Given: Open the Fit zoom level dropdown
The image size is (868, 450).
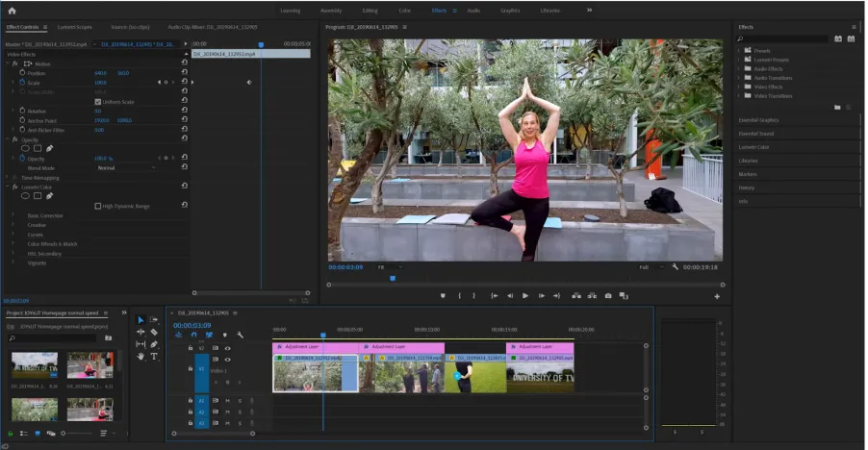Looking at the screenshot, I should [x=390, y=267].
